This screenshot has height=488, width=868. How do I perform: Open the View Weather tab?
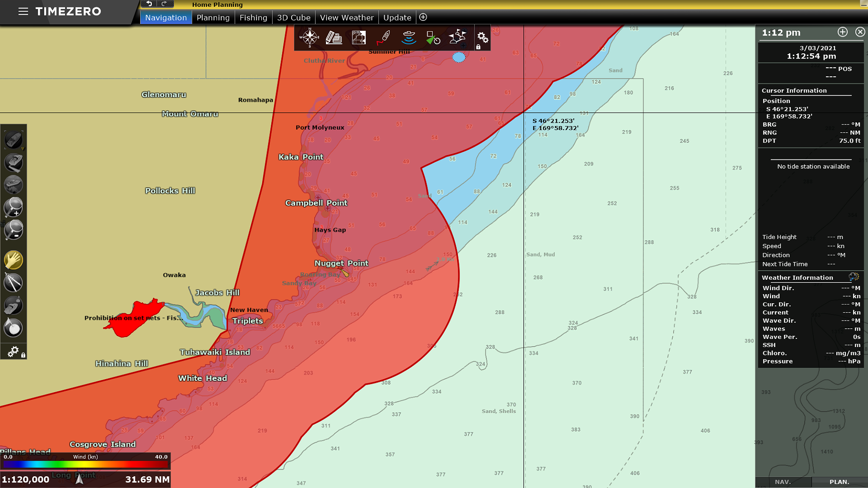346,18
